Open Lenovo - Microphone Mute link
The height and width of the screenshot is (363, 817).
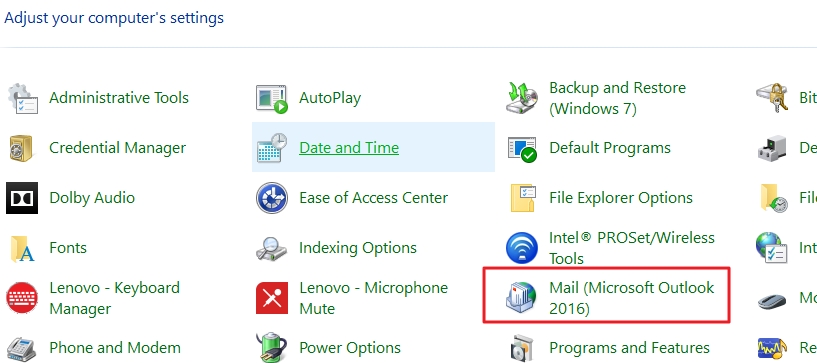pyautogui.click(x=374, y=298)
